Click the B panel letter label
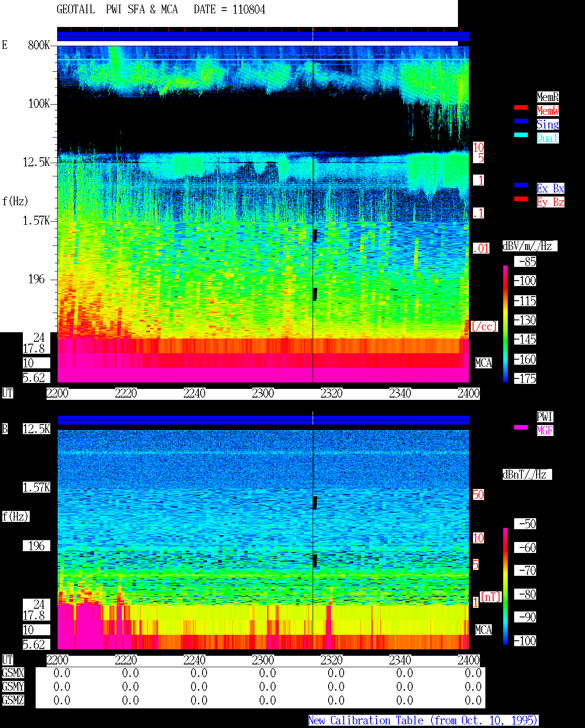585x728 pixels. coord(5,429)
